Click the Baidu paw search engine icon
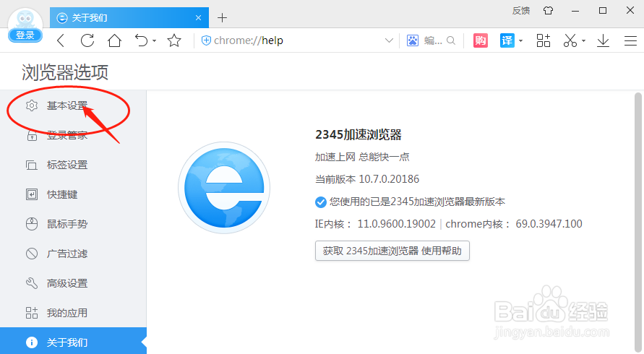 413,40
